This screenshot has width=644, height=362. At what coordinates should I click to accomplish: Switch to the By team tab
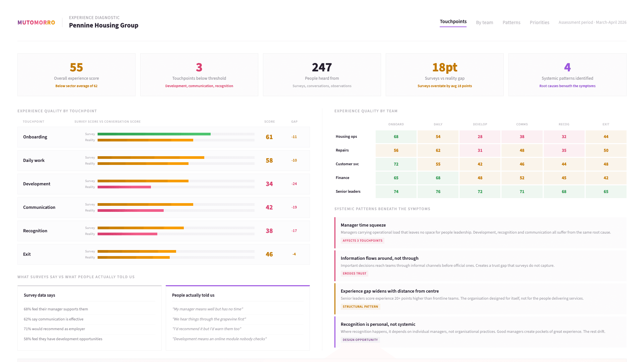[x=484, y=22]
